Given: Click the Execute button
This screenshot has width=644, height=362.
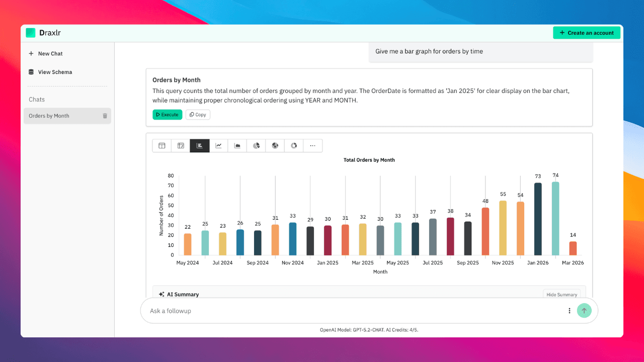Looking at the screenshot, I should point(167,115).
